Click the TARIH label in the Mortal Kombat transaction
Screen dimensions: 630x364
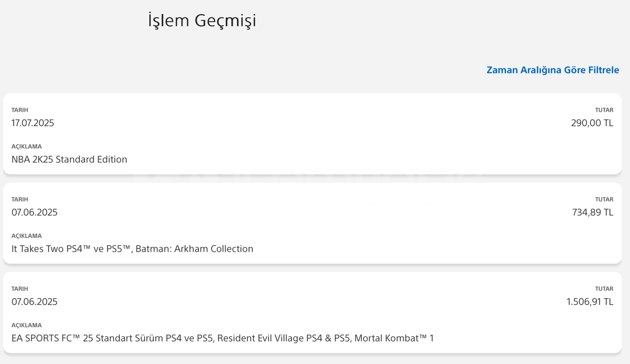tap(20, 289)
